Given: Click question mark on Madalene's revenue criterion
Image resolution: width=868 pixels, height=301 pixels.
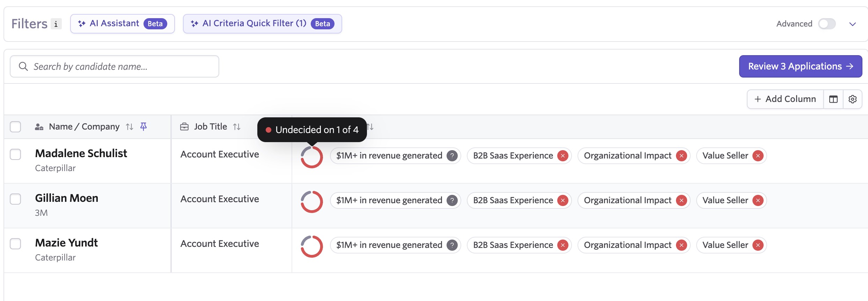Looking at the screenshot, I should (x=452, y=156).
